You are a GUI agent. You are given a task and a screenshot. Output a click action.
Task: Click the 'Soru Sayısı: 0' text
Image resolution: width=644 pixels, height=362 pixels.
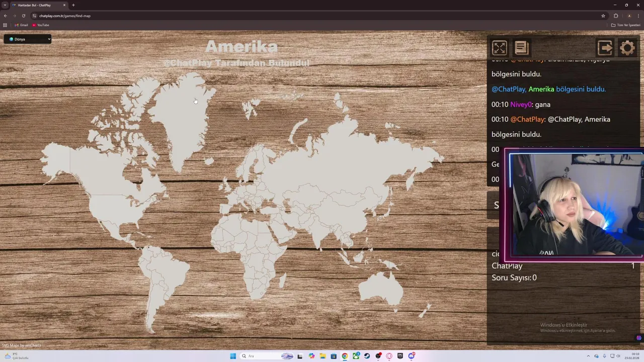[x=514, y=278]
